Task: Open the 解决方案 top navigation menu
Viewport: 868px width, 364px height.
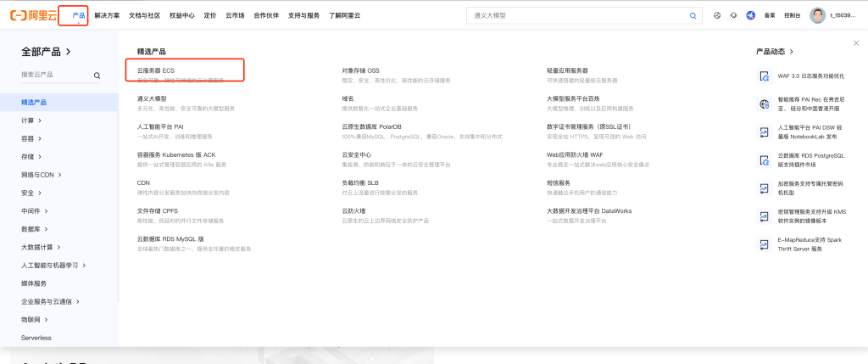Action: tap(107, 15)
